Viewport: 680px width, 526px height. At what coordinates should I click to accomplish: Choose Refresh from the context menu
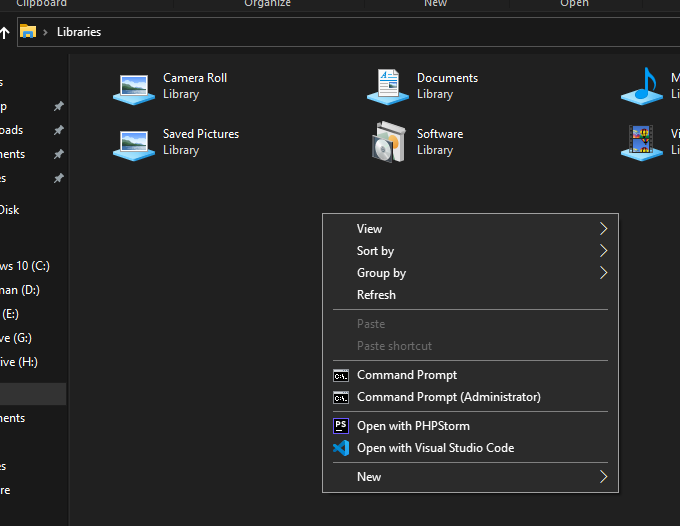click(x=376, y=295)
